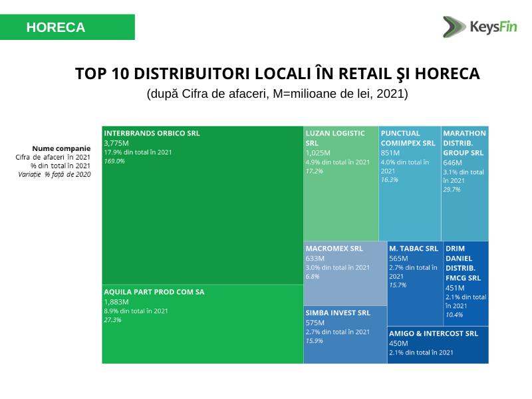Image resolution: width=532 pixels, height=399 pixels.
Task: Select the AQUILA PART PROD COM SA tile
Action: pos(203,324)
